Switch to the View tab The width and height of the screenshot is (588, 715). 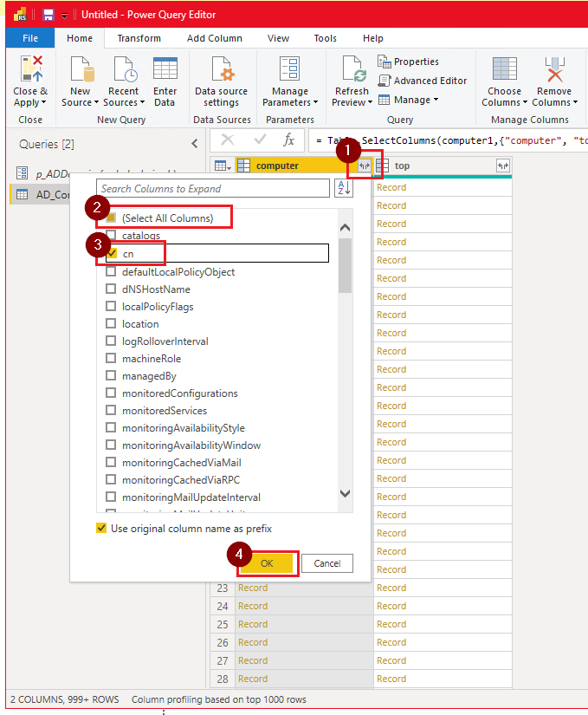[x=278, y=38]
